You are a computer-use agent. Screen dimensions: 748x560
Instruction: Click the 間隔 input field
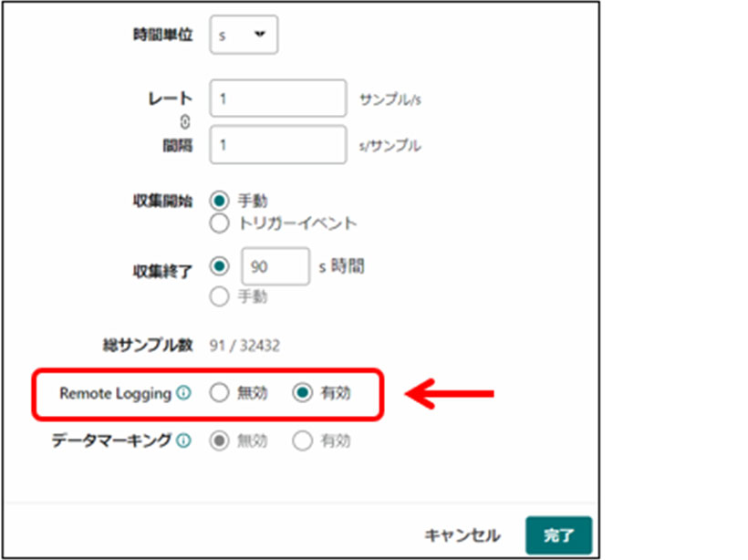[x=278, y=144]
